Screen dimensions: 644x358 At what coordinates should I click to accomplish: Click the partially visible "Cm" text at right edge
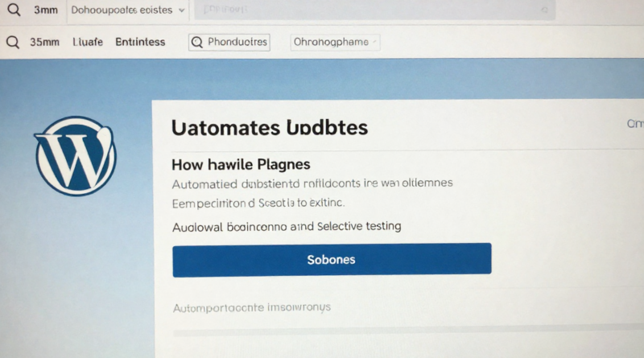(634, 124)
